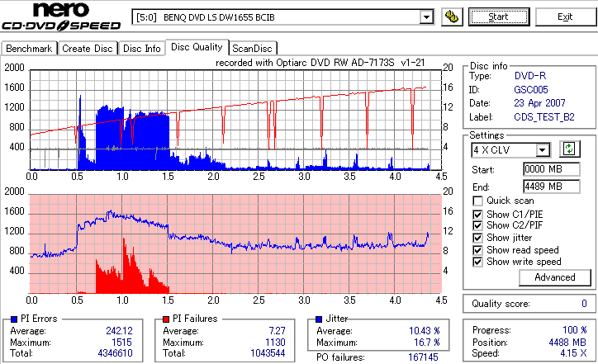Click the End position MB field

click(x=552, y=187)
